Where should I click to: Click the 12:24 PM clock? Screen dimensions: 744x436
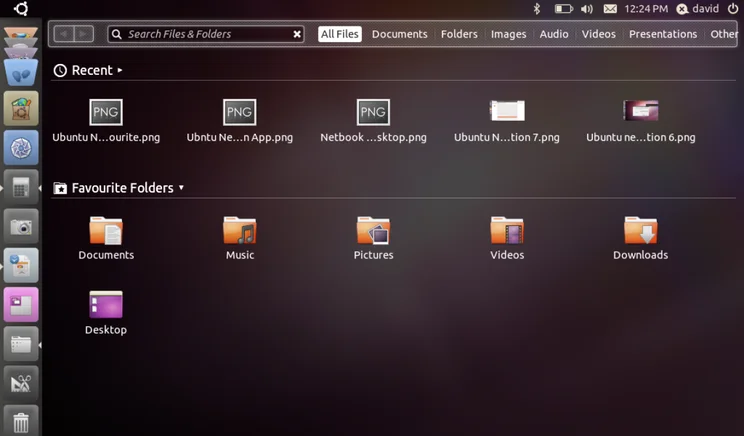[x=646, y=9]
